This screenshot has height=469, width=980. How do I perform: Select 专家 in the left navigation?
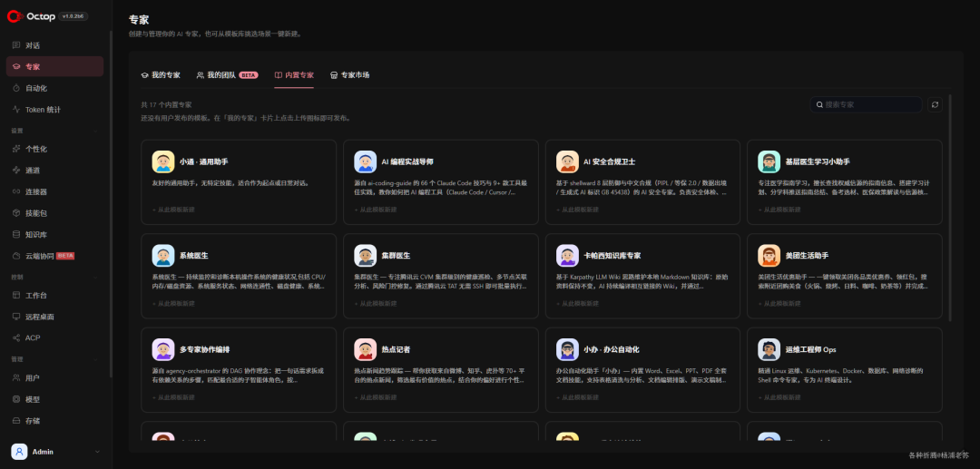click(x=54, y=67)
